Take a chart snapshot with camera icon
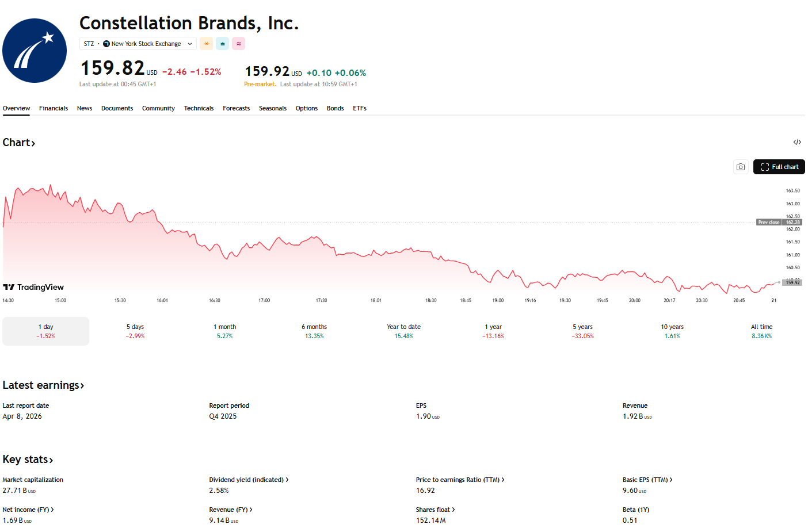 741,167
